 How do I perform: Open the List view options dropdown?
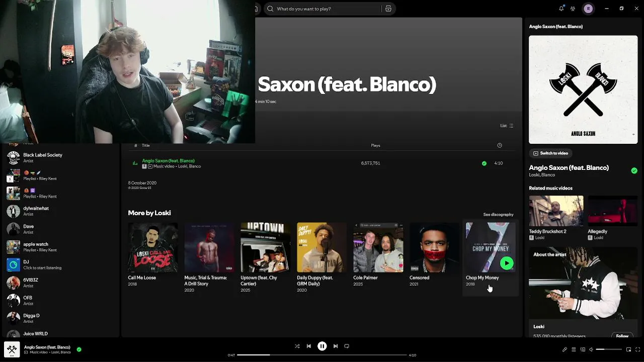coord(507,126)
